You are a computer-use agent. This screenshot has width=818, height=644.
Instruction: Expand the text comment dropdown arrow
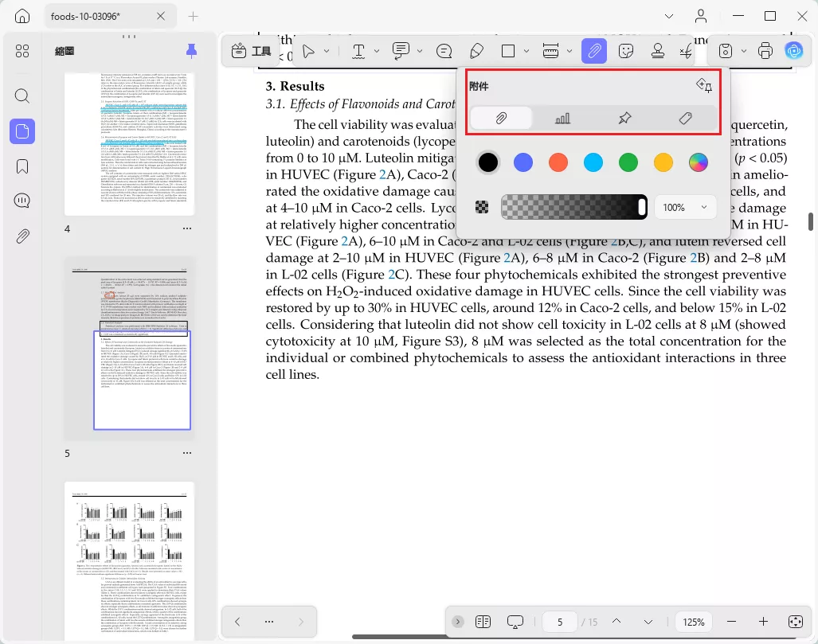pyautogui.click(x=420, y=51)
